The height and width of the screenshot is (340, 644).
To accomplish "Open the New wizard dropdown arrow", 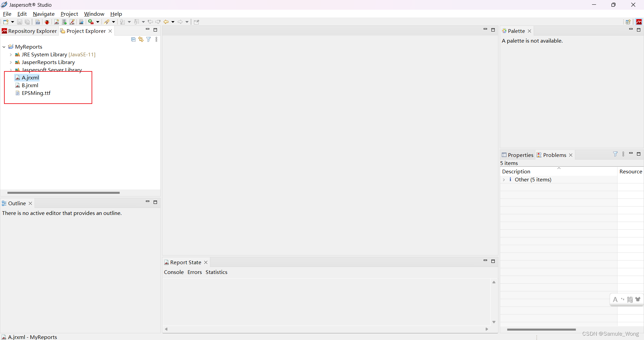I will tap(13, 22).
